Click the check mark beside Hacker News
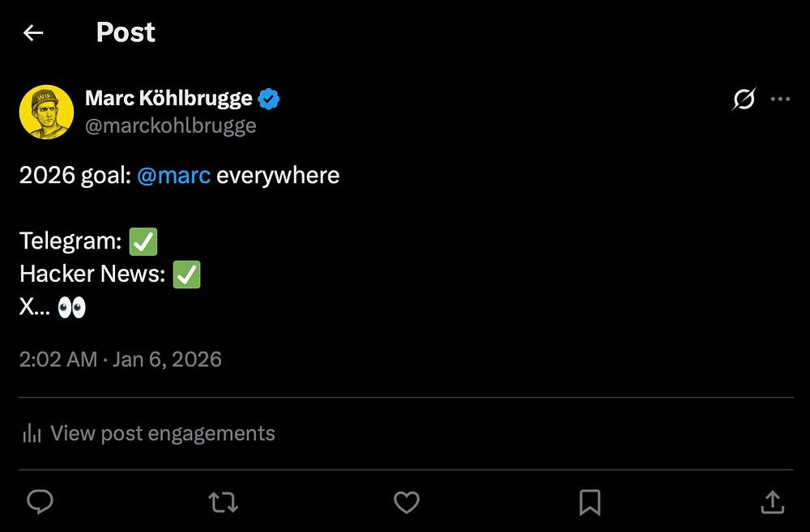Viewport: 810px width, 532px height. tap(186, 275)
